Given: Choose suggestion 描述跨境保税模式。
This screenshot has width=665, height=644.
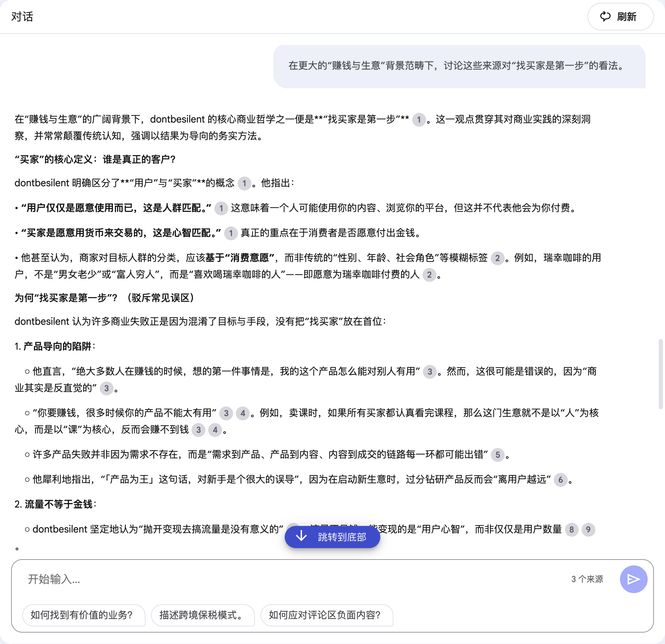Looking at the screenshot, I should (x=203, y=615).
